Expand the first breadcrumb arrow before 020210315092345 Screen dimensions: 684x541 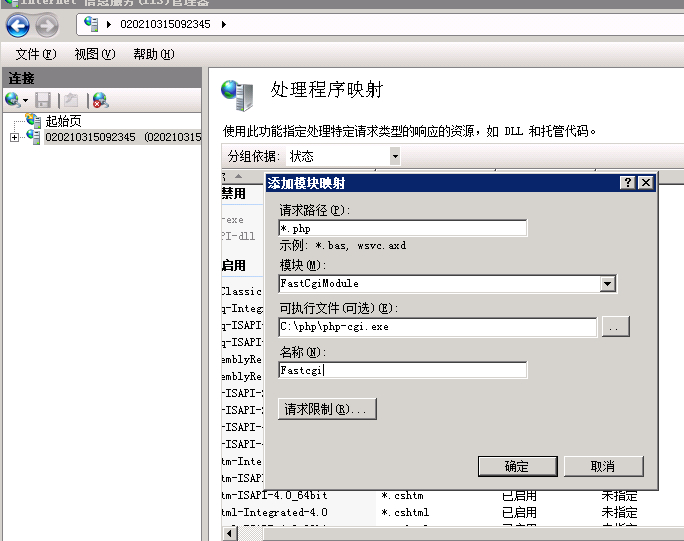click(x=109, y=24)
